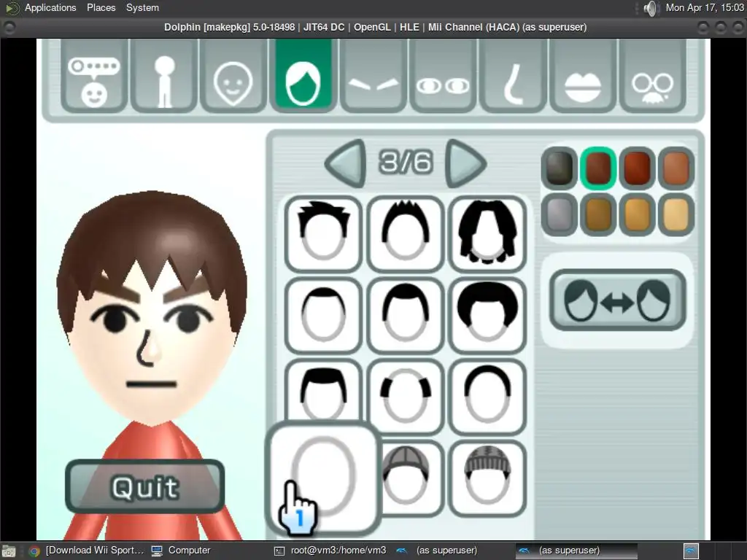Viewport: 747px width, 560px height.
Task: Open the eyes tab
Action: pos(443,76)
